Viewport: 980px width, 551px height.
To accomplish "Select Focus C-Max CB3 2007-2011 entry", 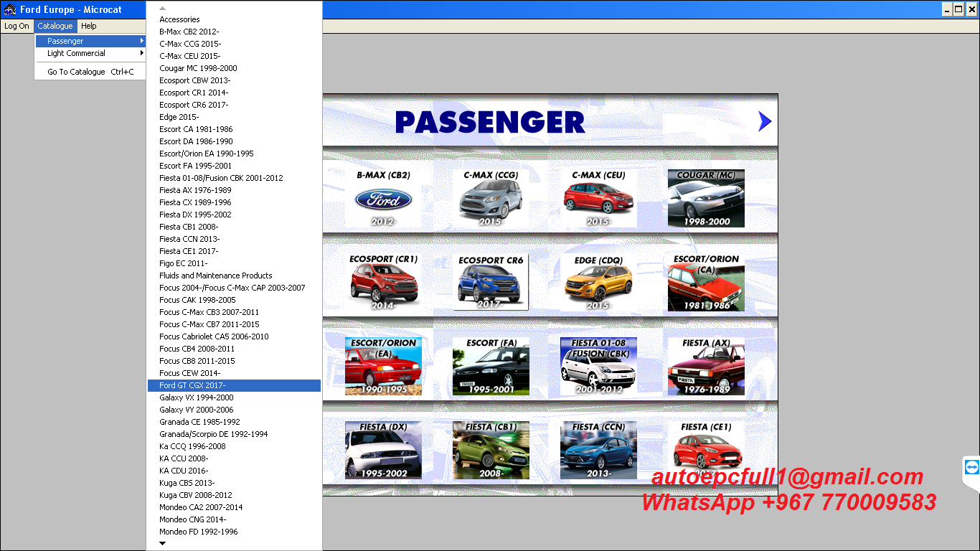I will coord(234,312).
